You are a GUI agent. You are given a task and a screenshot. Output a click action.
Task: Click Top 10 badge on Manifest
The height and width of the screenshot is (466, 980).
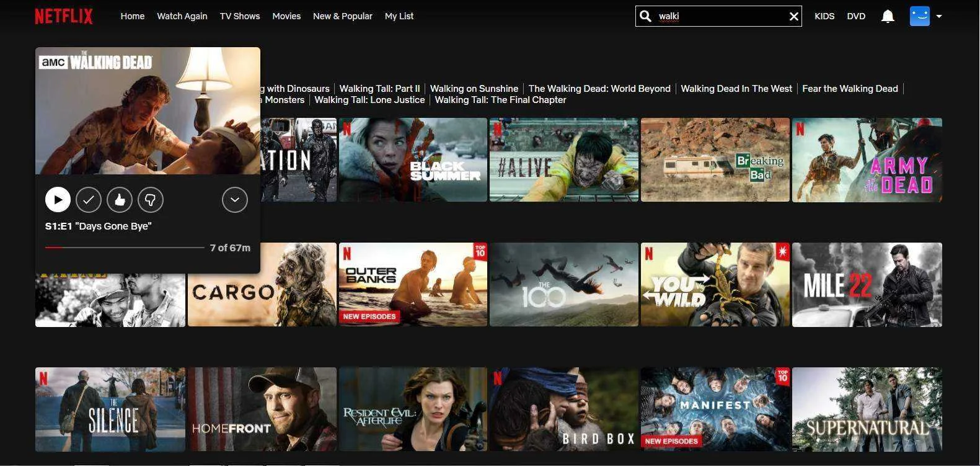(783, 375)
